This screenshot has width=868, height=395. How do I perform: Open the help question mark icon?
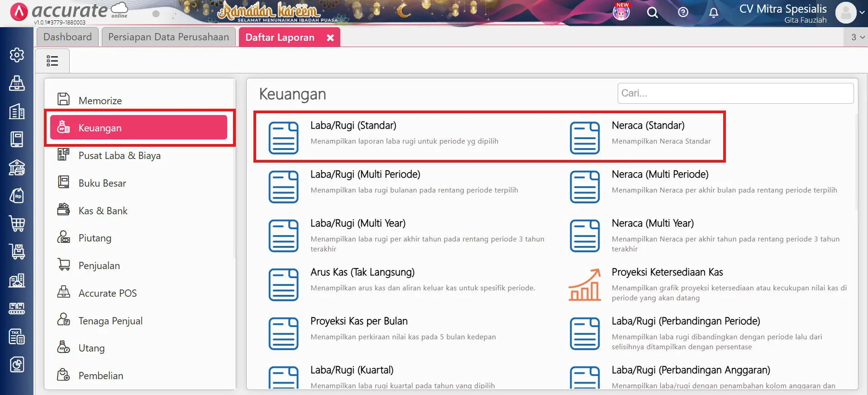683,13
